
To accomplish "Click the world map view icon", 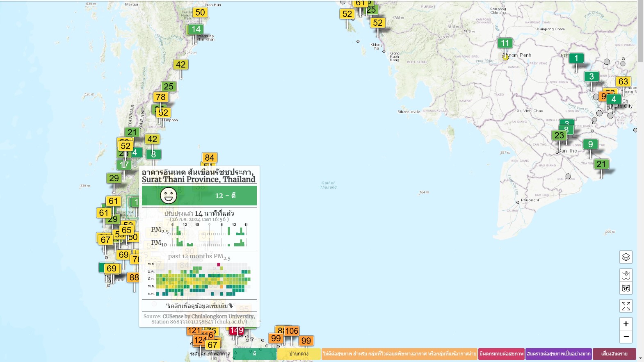I will [x=626, y=288].
